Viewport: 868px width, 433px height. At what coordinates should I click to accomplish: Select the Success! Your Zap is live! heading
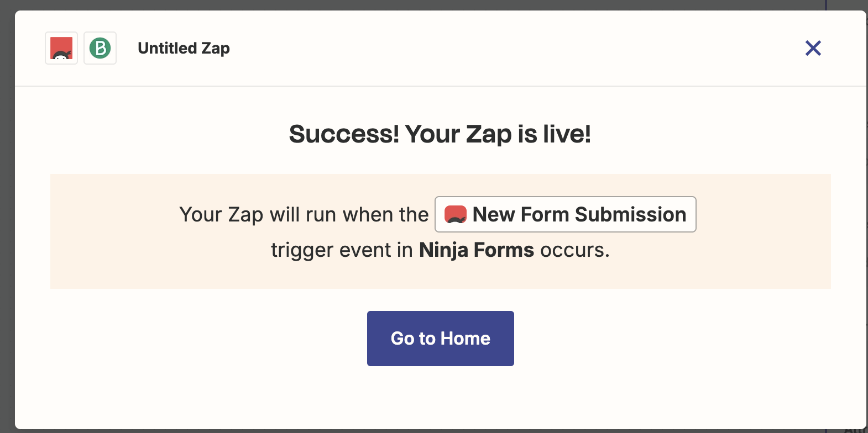[440, 133]
